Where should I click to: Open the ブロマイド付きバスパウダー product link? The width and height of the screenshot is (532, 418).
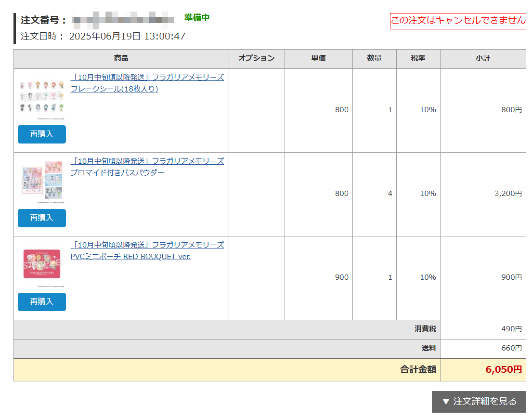point(147,167)
